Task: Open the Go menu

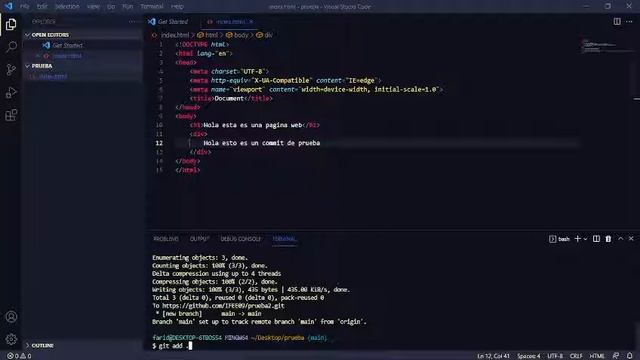Action: point(111,7)
